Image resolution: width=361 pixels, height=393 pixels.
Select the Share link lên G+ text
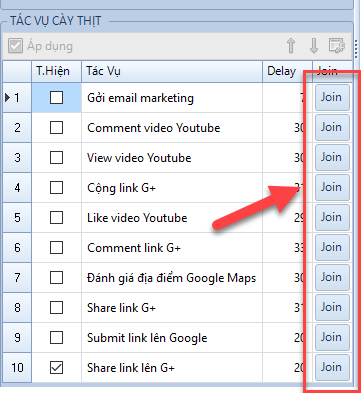click(x=131, y=368)
